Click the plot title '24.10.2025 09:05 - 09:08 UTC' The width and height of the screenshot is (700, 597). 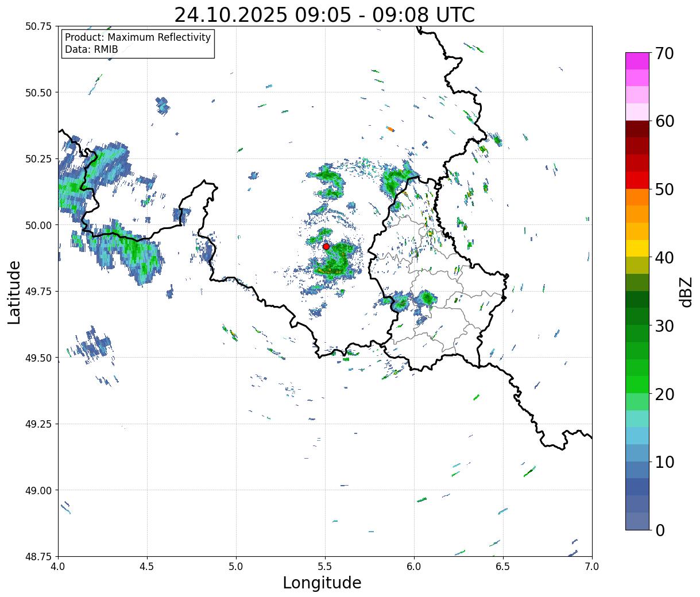[x=324, y=15]
